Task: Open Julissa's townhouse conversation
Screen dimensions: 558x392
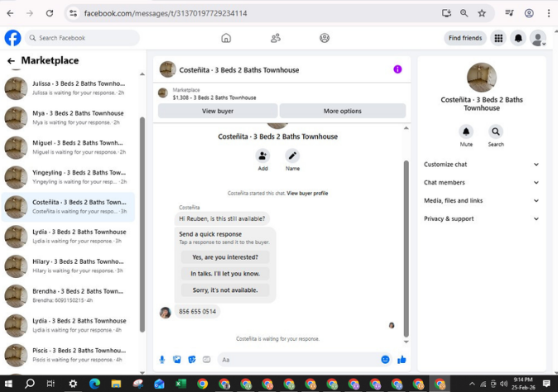Action: 69,88
